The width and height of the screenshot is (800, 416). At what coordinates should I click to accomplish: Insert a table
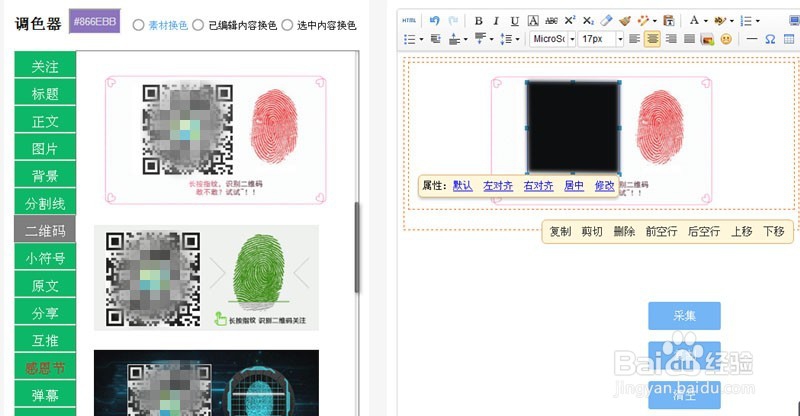(x=789, y=39)
